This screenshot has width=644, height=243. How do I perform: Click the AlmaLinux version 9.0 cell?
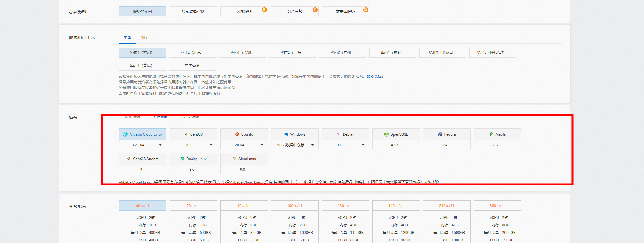(x=244, y=170)
